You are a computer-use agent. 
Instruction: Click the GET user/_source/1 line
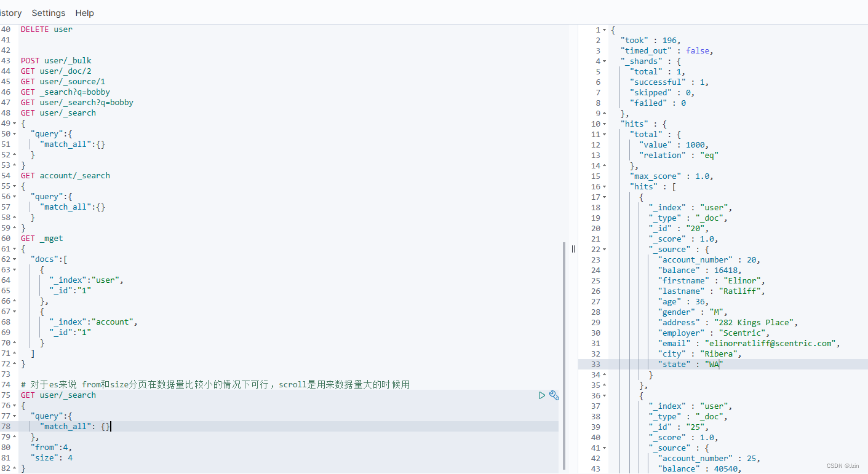point(63,82)
